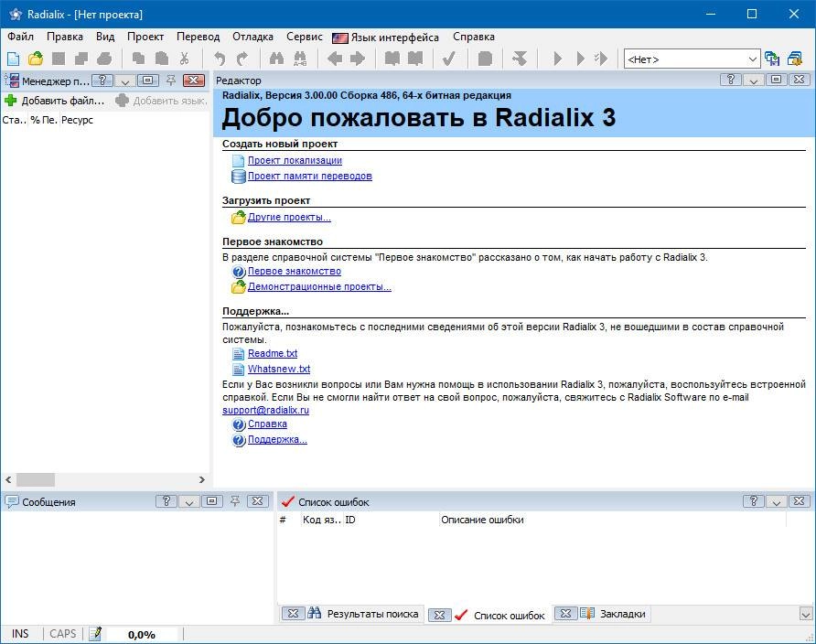This screenshot has width=816, height=644.
Task: Open the Whatsnew.txt link
Action: tap(279, 369)
